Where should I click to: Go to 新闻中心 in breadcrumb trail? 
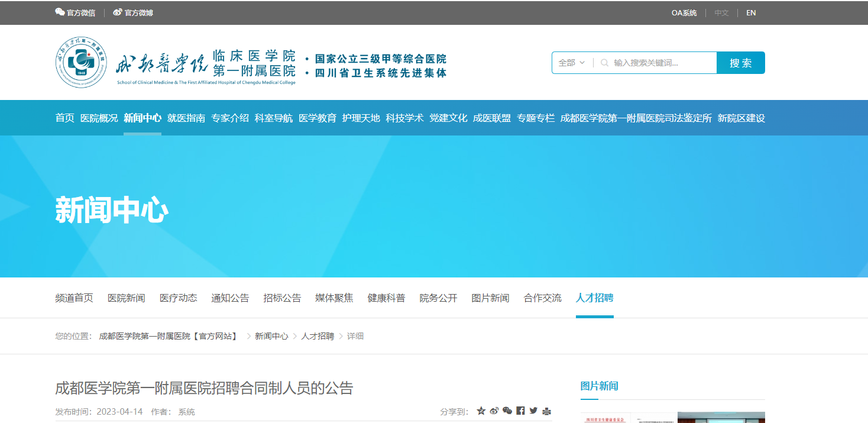click(271, 336)
